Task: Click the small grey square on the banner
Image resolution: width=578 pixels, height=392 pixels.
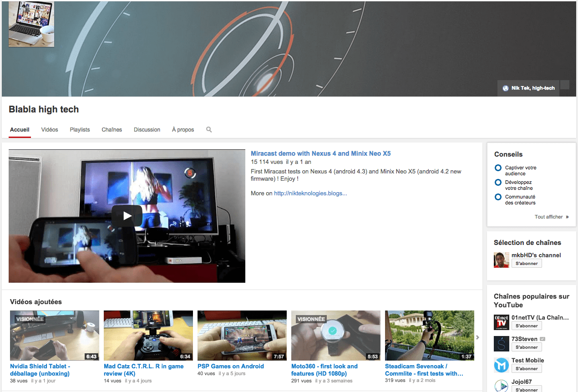Action: pyautogui.click(x=565, y=85)
